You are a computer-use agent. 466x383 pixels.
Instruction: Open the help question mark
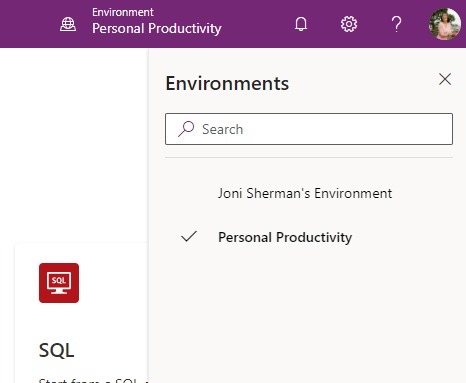396,24
